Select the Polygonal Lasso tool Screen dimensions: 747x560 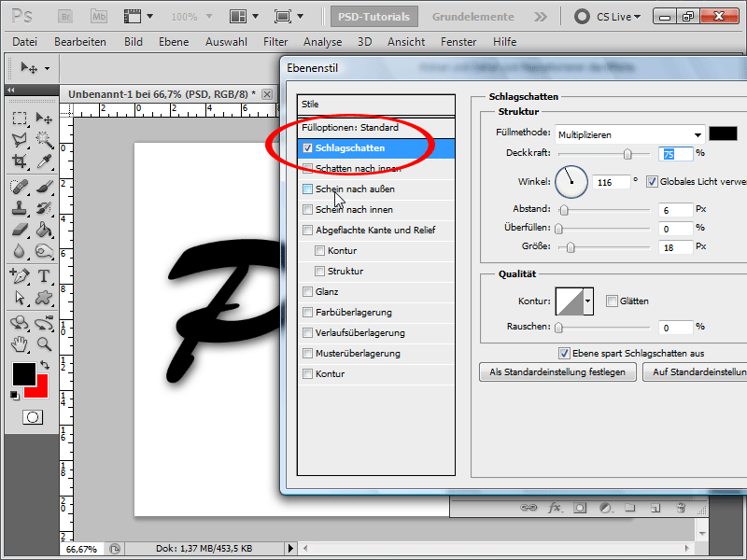(x=20, y=139)
